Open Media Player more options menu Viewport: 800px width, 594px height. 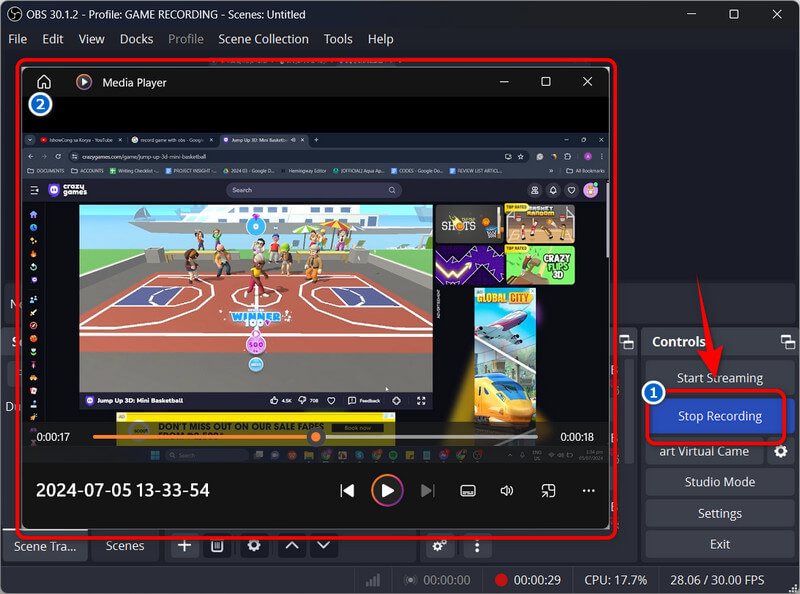coord(588,491)
